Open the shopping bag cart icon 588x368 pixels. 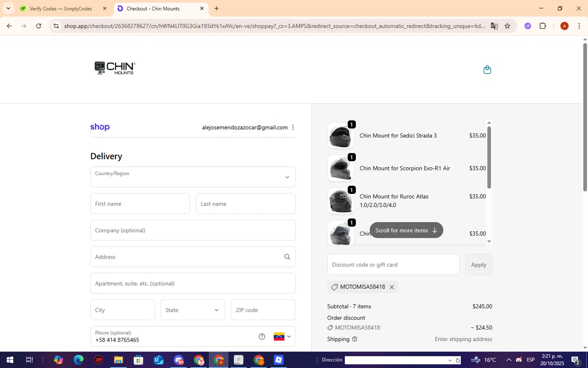[487, 70]
